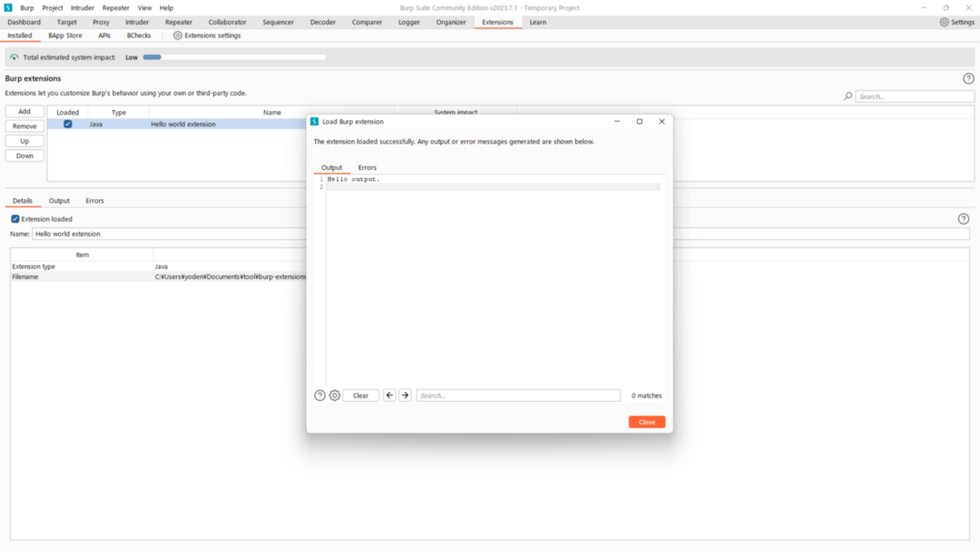Click the Down button

[x=24, y=156]
